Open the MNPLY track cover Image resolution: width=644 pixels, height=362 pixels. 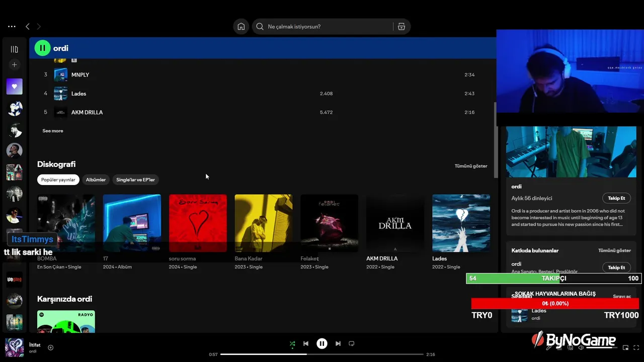click(60, 74)
